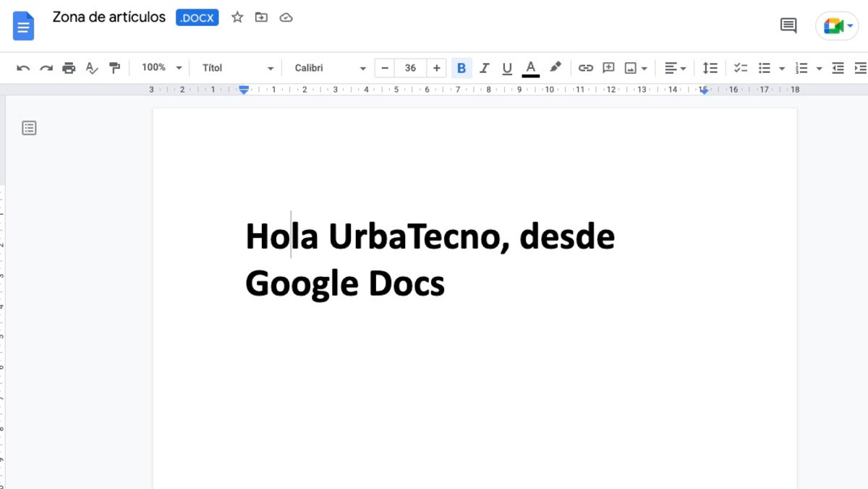Insert a checklist
Image resolution: width=868 pixels, height=489 pixels.
pos(741,68)
